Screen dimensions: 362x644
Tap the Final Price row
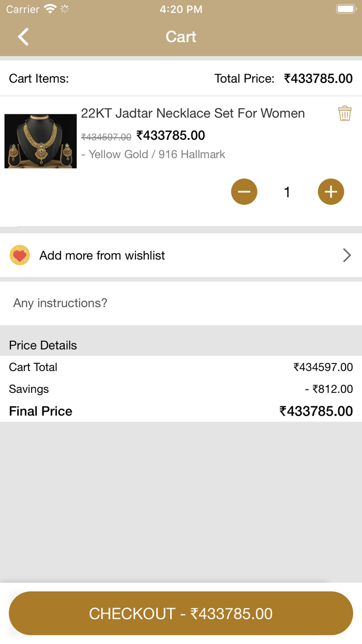(x=181, y=411)
